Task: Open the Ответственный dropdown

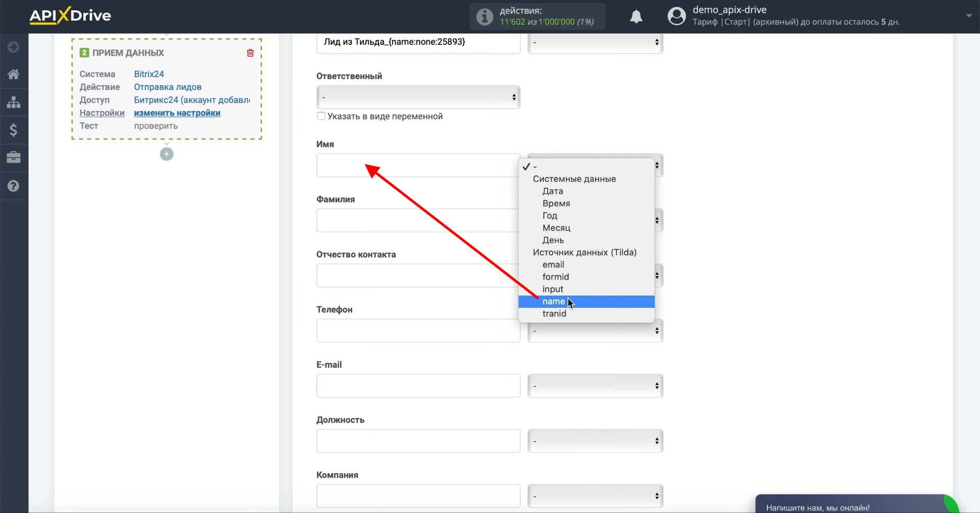Action: click(418, 97)
